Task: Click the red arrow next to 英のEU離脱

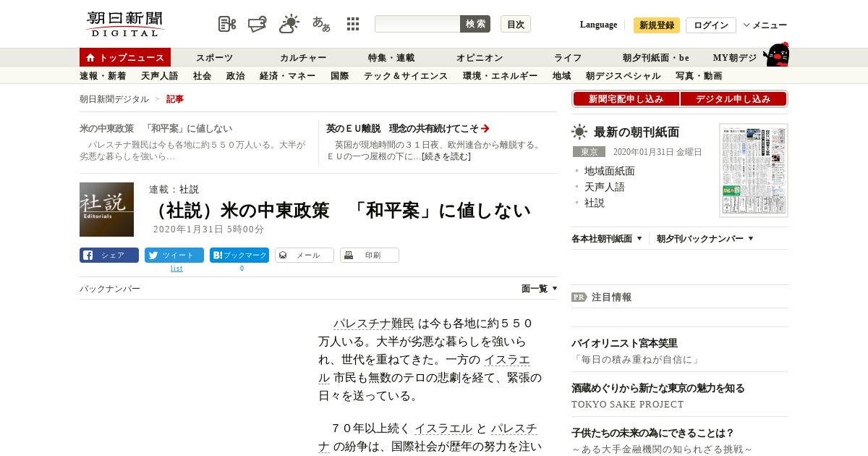Action: (x=485, y=128)
